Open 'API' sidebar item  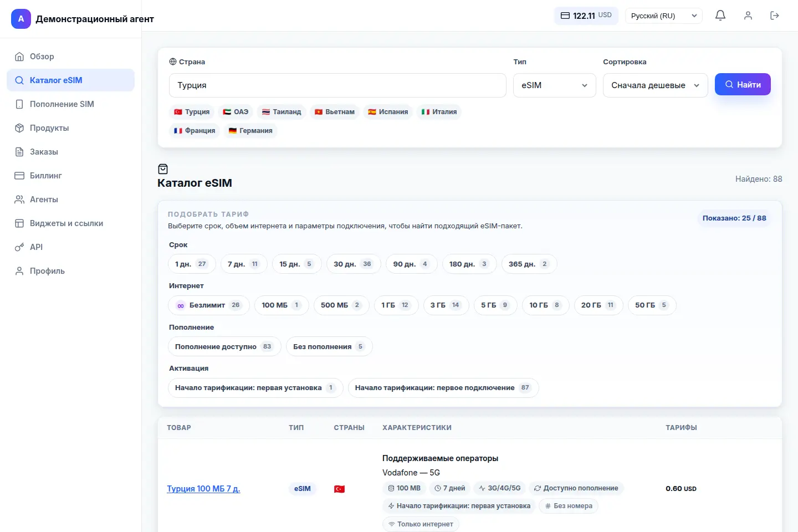pyautogui.click(x=70, y=247)
